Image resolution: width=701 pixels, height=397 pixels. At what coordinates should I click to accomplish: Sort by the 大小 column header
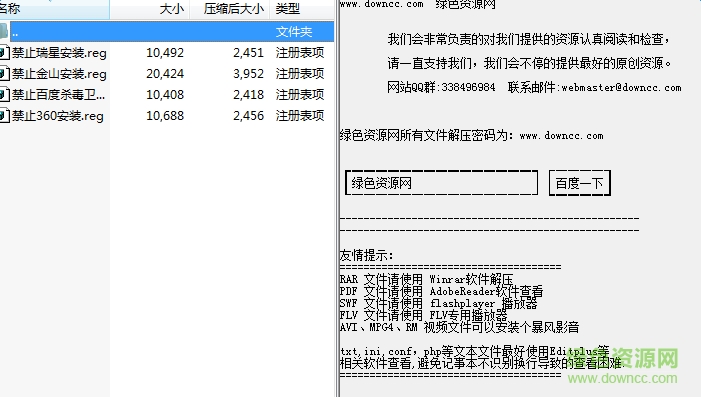[150, 8]
